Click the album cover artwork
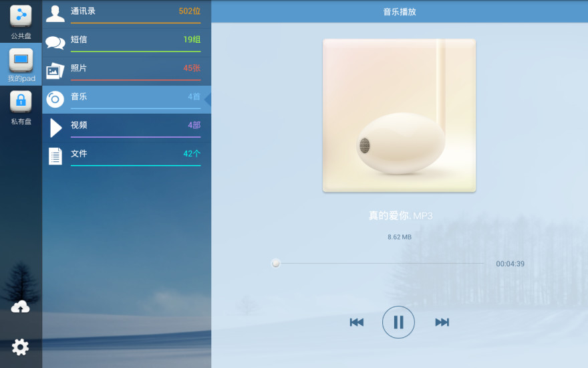This screenshot has height=368, width=588. point(399,115)
